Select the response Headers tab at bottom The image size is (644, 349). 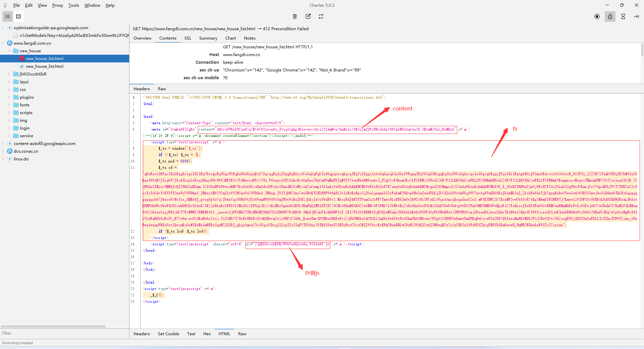click(142, 334)
